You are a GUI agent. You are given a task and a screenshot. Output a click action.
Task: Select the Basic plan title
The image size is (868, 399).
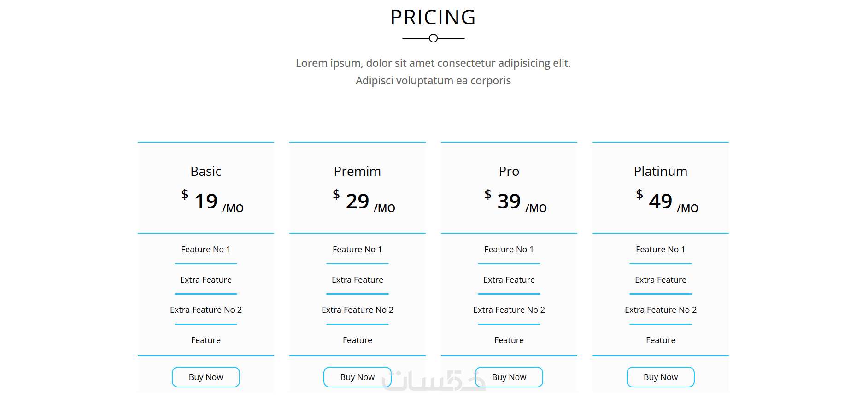206,171
